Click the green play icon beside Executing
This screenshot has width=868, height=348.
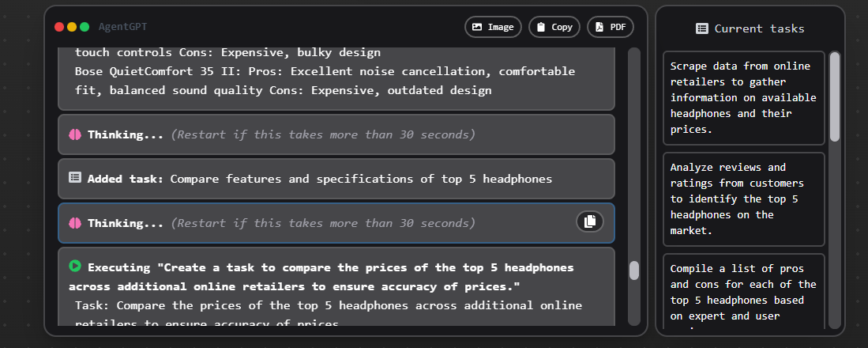(75, 267)
